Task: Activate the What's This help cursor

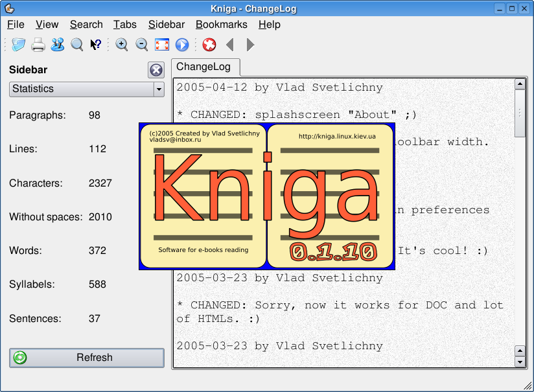Action: tap(96, 45)
